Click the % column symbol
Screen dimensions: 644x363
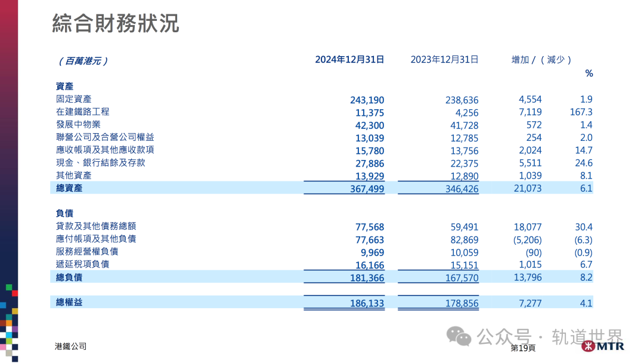pos(589,73)
